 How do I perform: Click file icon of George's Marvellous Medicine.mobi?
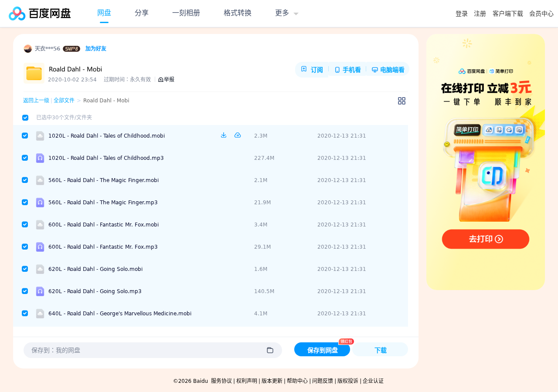point(40,314)
